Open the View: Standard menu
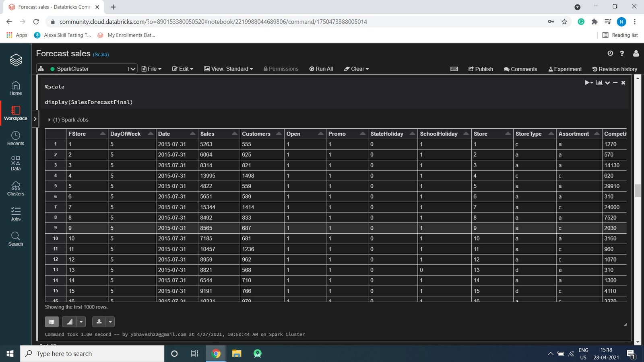The width and height of the screenshot is (644, 362). point(228,69)
